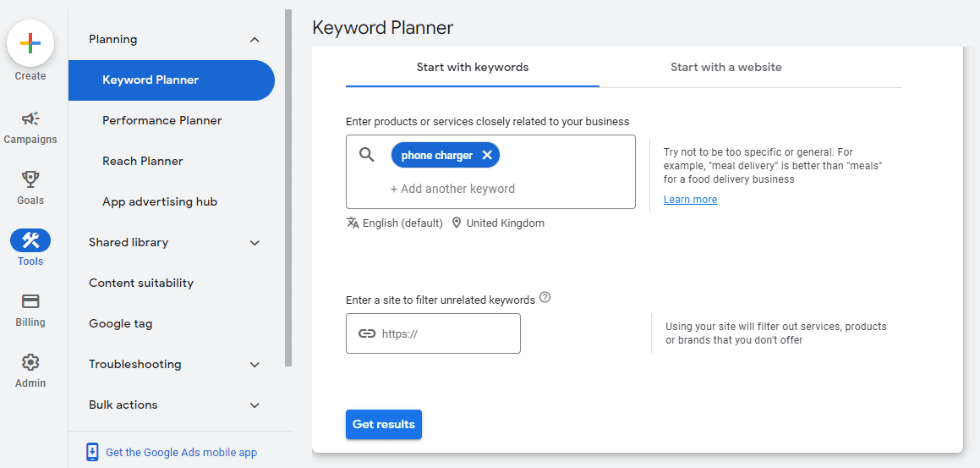Open Google tag page
Screen dimensions: 980x468
(121, 323)
